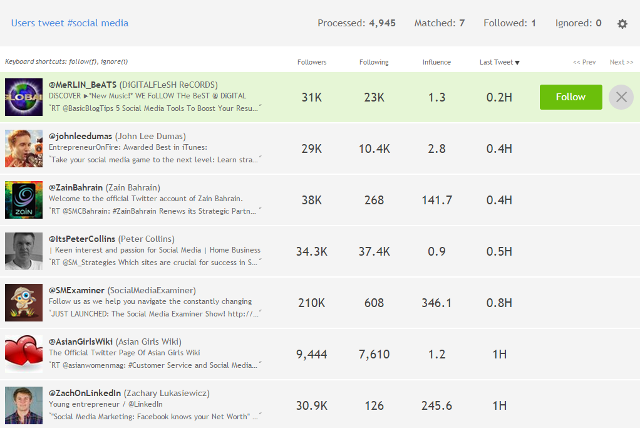The image size is (640, 428).
Task: Click the @ZachOnLinkedIn username
Action: (x=84, y=393)
